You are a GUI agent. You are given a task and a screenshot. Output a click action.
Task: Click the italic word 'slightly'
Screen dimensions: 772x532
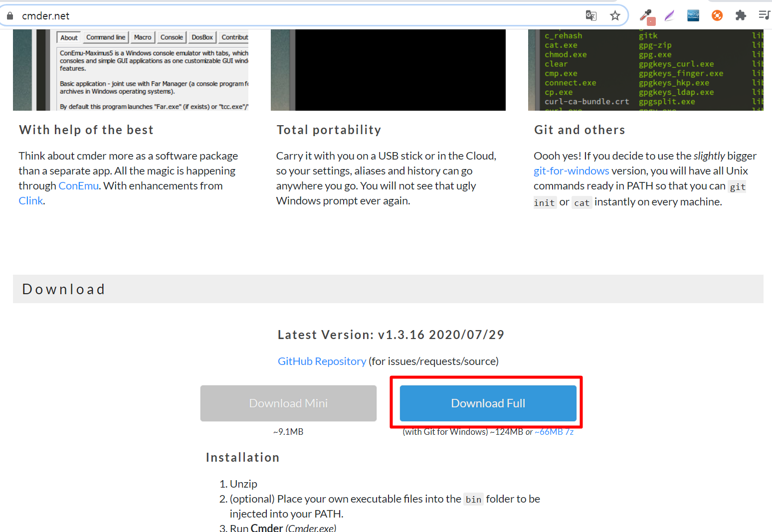[709, 156]
